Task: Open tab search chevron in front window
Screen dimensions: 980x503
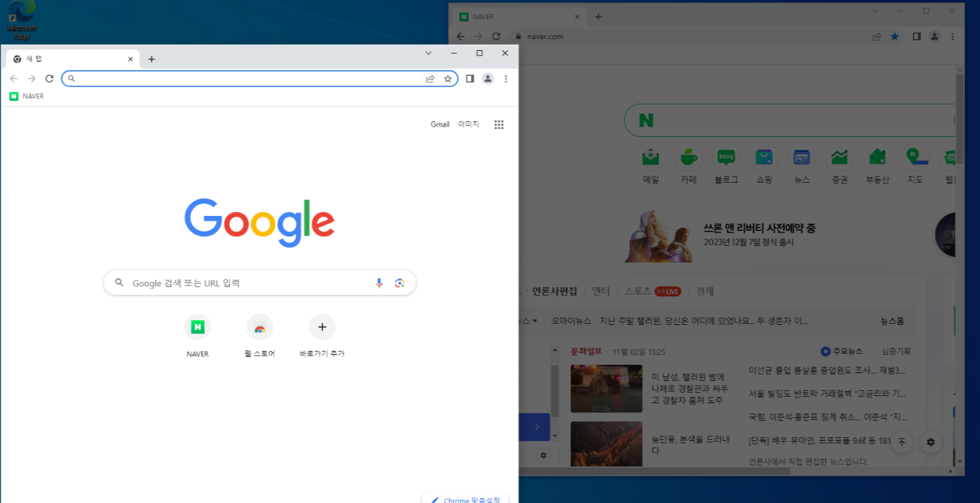Action: point(428,53)
